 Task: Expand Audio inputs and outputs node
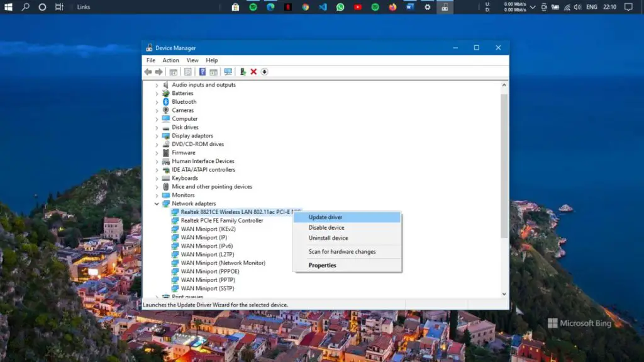157,85
